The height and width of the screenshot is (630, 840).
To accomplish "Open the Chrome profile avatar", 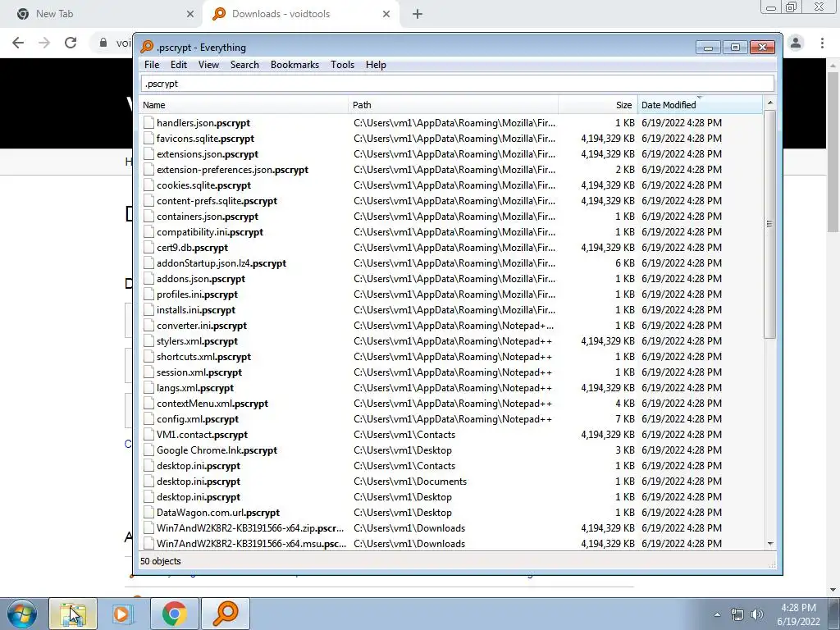I will 796,43.
